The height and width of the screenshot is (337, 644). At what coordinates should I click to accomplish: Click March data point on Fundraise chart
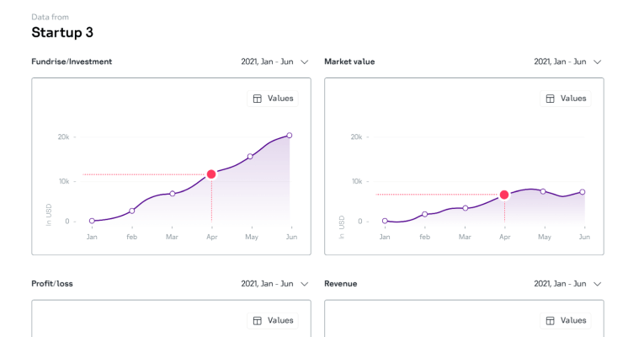(x=172, y=194)
